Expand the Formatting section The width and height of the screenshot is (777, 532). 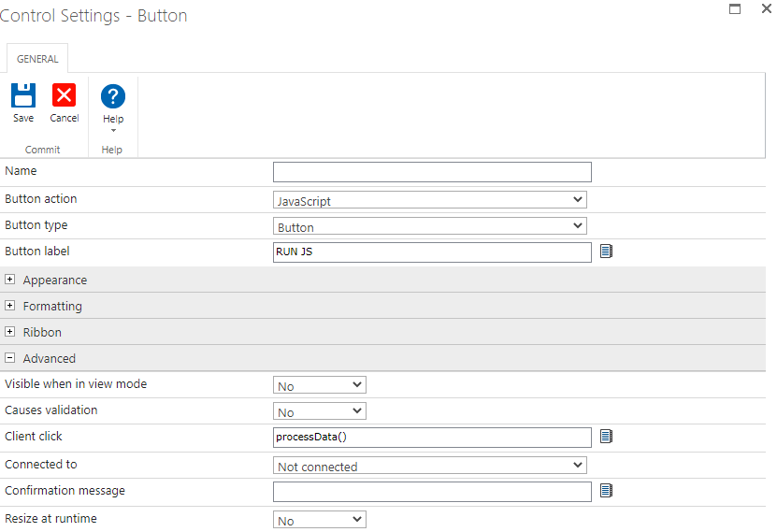[10, 306]
